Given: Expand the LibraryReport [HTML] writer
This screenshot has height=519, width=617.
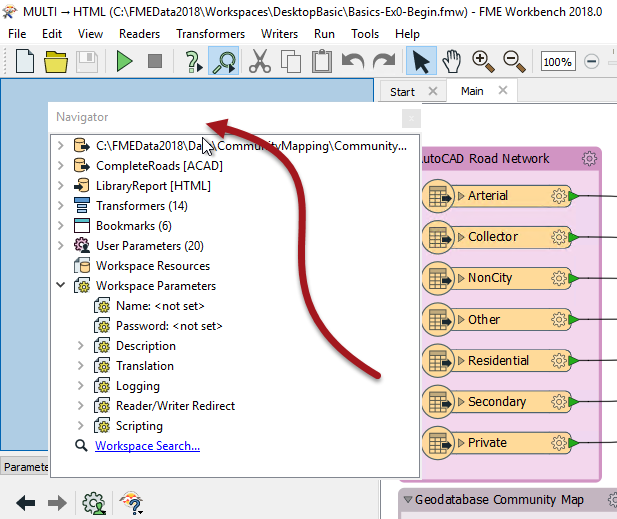Looking at the screenshot, I should 61,186.
